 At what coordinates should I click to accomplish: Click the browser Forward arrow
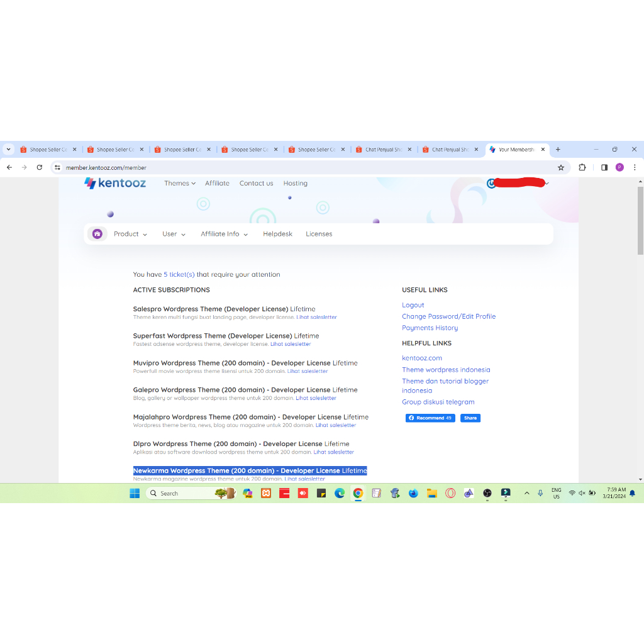[x=25, y=167]
